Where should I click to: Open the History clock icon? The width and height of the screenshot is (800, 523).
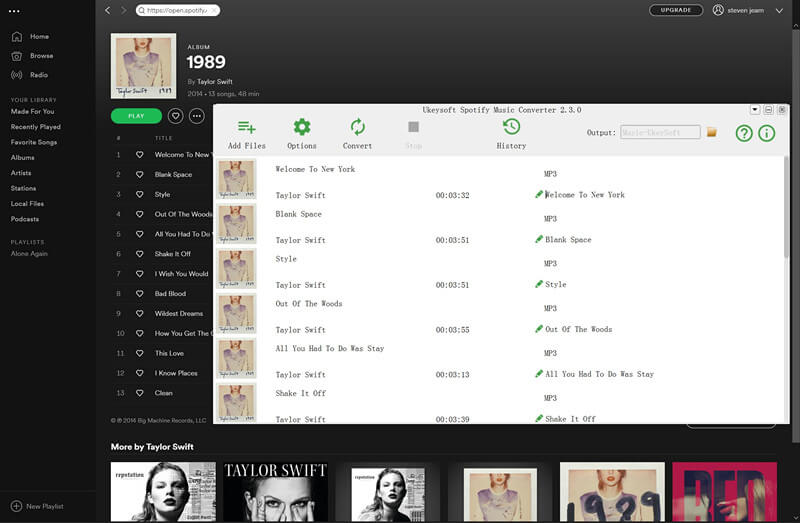pyautogui.click(x=511, y=127)
